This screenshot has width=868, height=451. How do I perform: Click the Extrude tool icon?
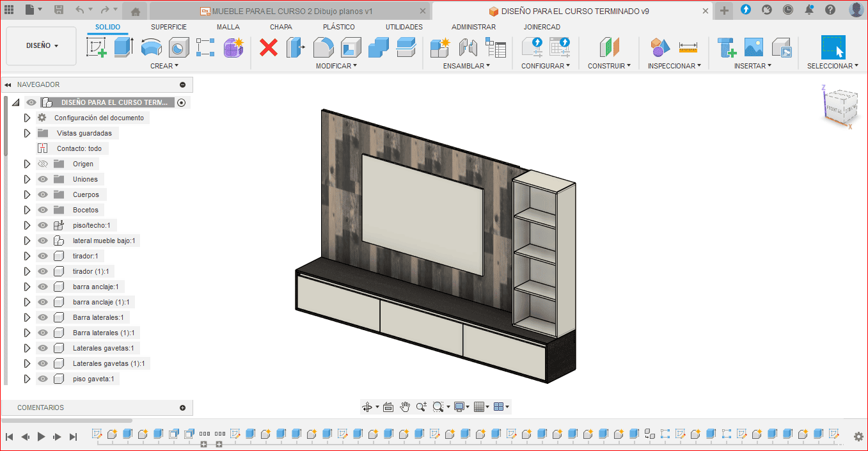click(x=123, y=47)
